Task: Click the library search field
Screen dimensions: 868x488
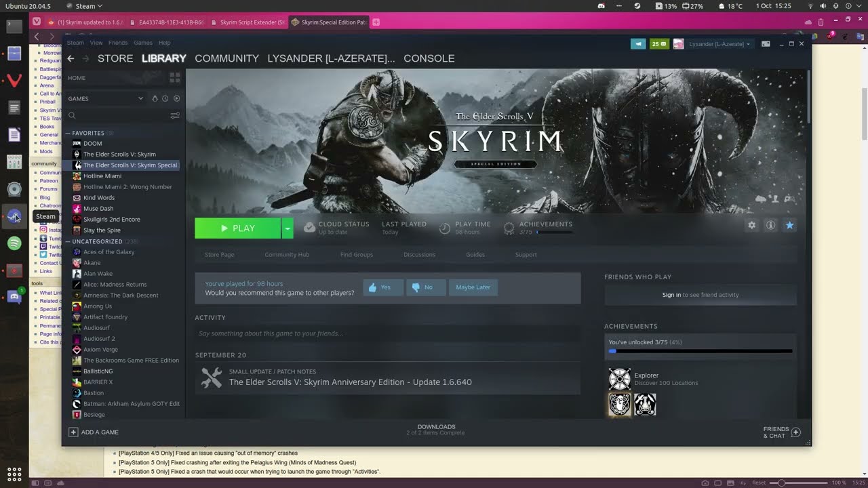Action: click(117, 115)
